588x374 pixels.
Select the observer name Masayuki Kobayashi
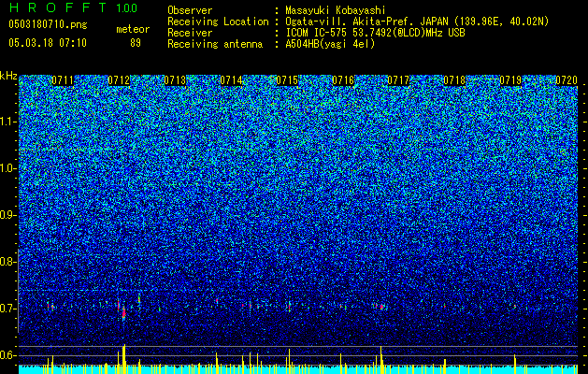coord(336,10)
